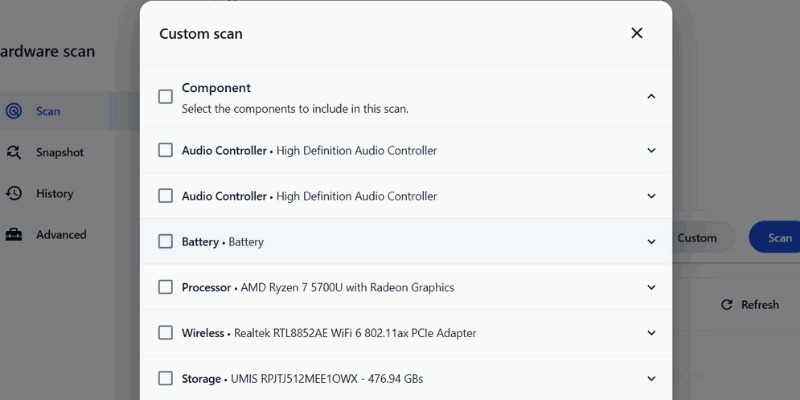Collapse the Component section chevron
The image size is (800, 400).
pos(651,97)
